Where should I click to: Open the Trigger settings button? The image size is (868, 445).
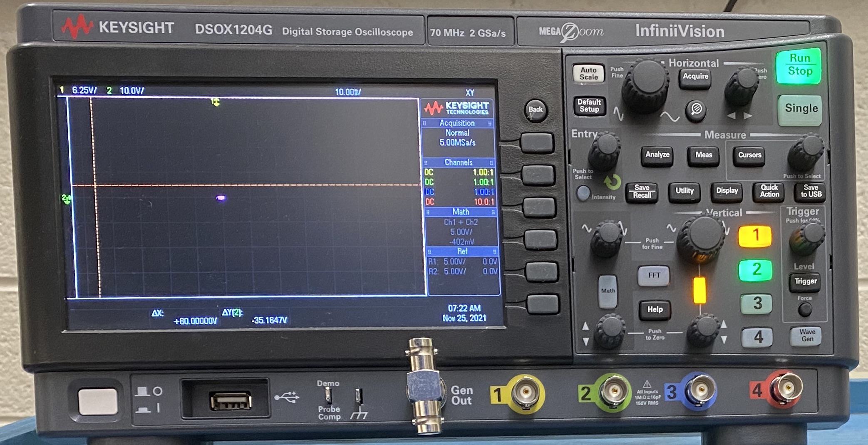pyautogui.click(x=805, y=282)
